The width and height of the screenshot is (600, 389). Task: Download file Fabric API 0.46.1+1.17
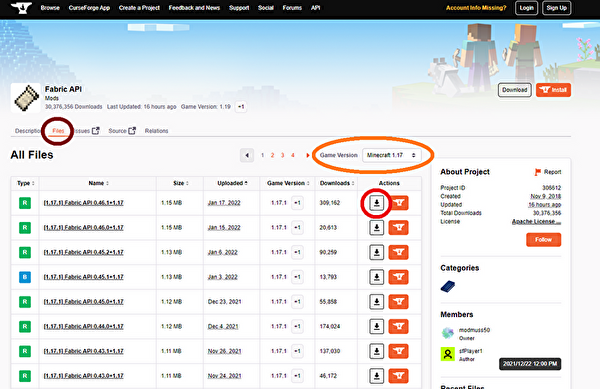tap(377, 203)
